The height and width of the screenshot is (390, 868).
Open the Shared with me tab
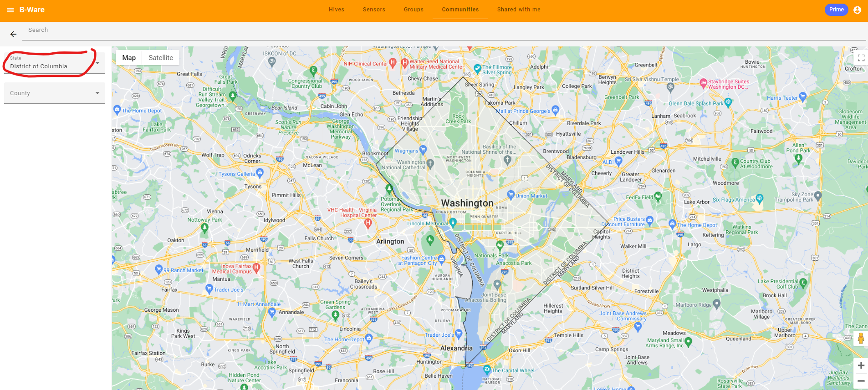(519, 10)
